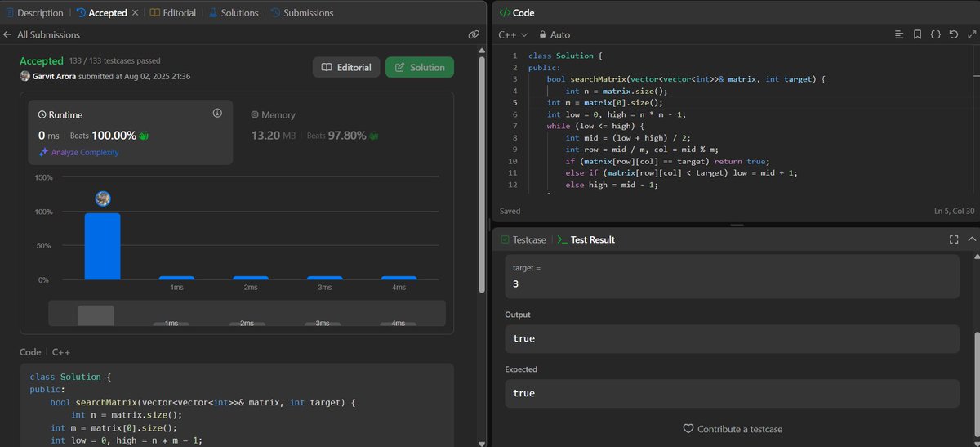The height and width of the screenshot is (447, 980).
Task: Click the target value field showing 3
Action: tap(732, 276)
